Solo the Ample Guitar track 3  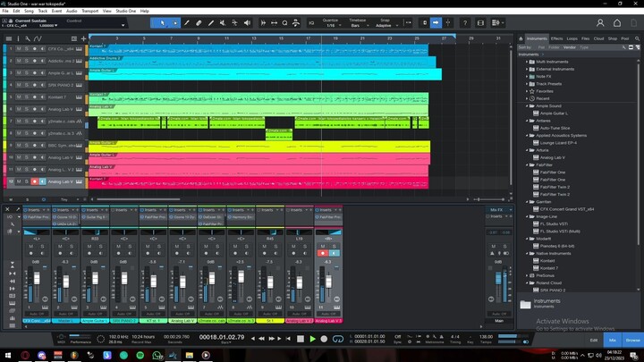click(27, 73)
